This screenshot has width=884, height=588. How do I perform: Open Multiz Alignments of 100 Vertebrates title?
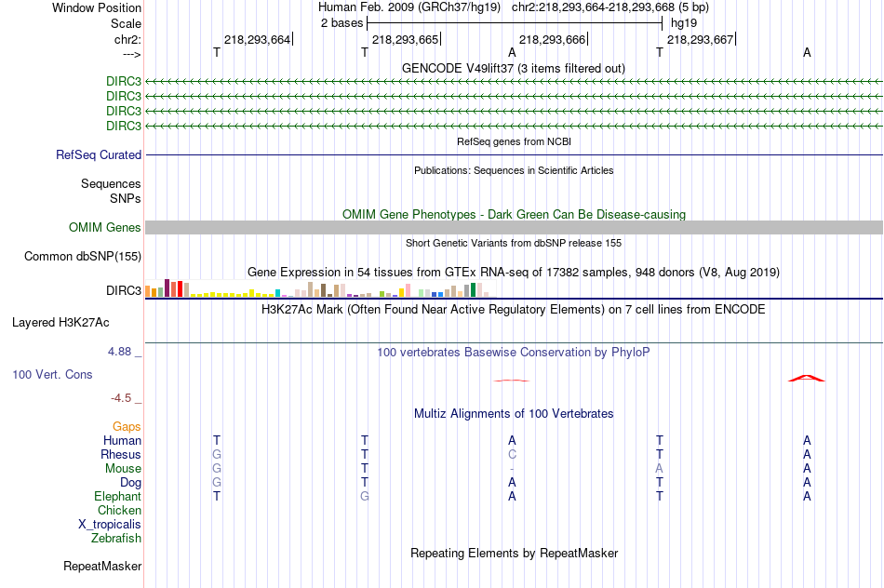(514, 414)
